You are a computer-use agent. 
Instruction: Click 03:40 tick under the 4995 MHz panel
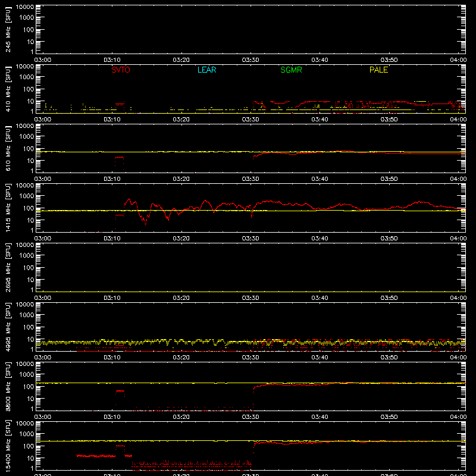click(x=320, y=358)
